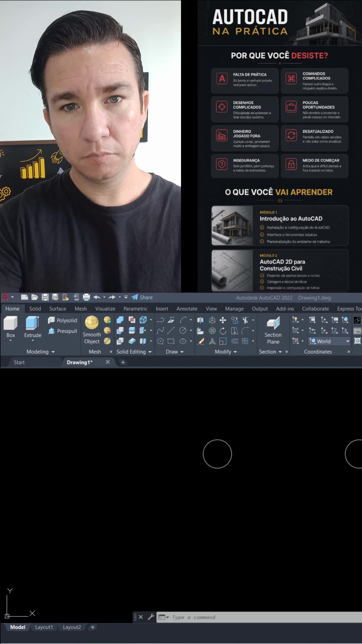Click the Solid Union icon
This screenshot has width=362, height=644.
pos(120,320)
